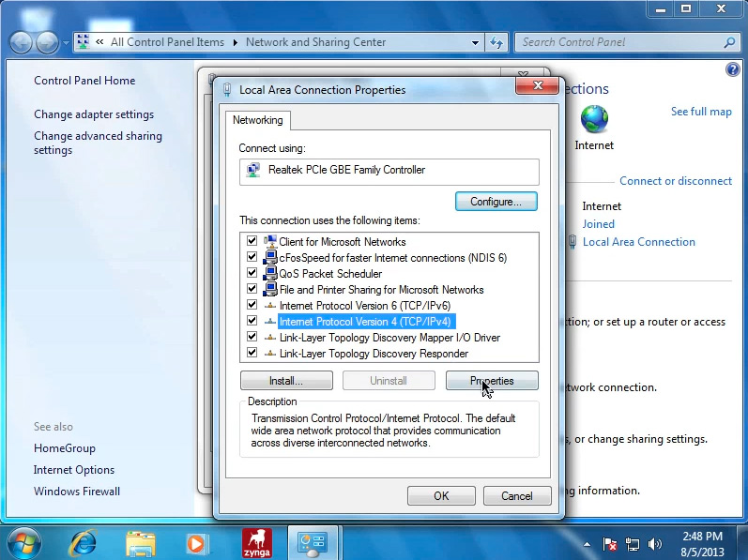Click Connect or disconnect link
The height and width of the screenshot is (560, 748).
(x=676, y=181)
